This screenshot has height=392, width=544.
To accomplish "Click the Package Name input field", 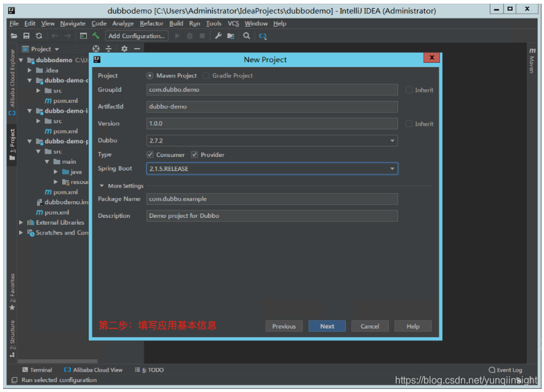I will point(272,199).
